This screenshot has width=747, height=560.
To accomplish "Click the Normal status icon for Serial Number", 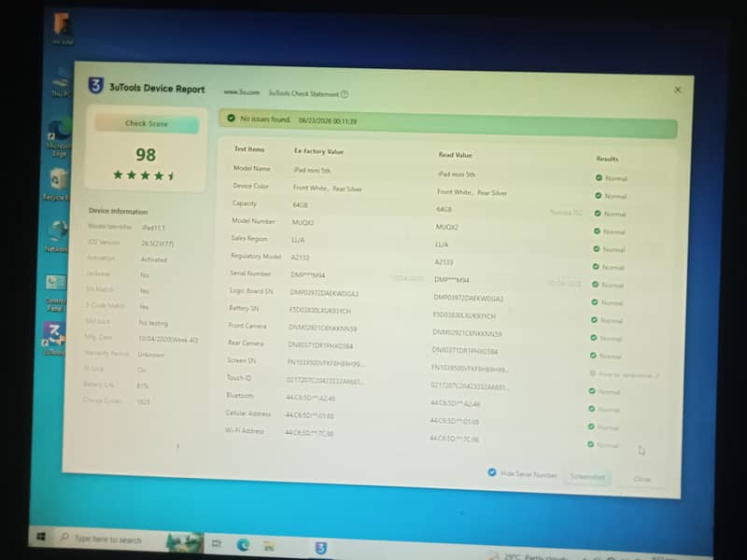I will [x=595, y=285].
